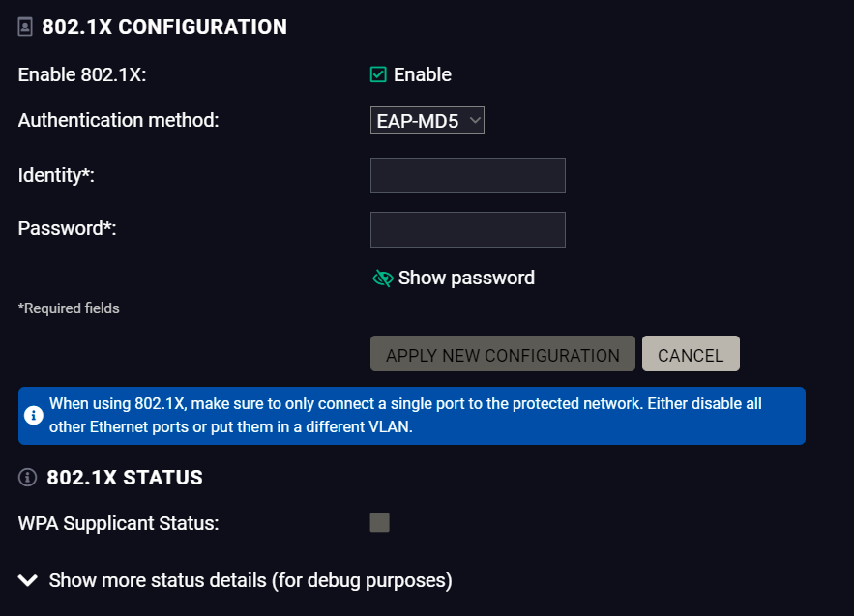
Task: Click the 802.1X Configuration section icon
Action: (x=25, y=27)
